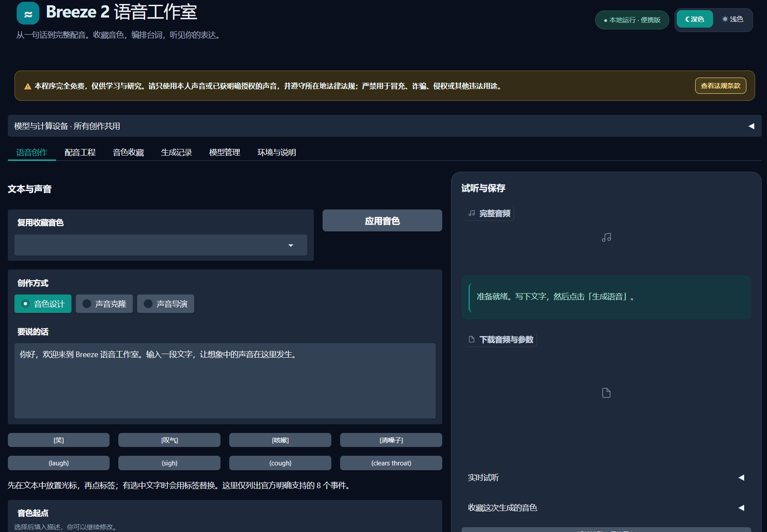The width and height of the screenshot is (767, 532).
Task: Expand the 实时试听 section
Action: pos(606,478)
